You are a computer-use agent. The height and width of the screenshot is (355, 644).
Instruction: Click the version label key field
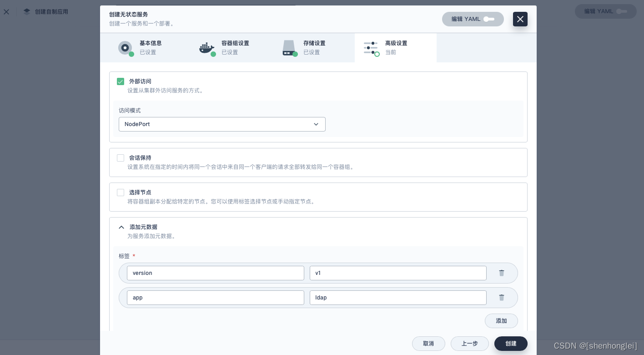(216, 273)
